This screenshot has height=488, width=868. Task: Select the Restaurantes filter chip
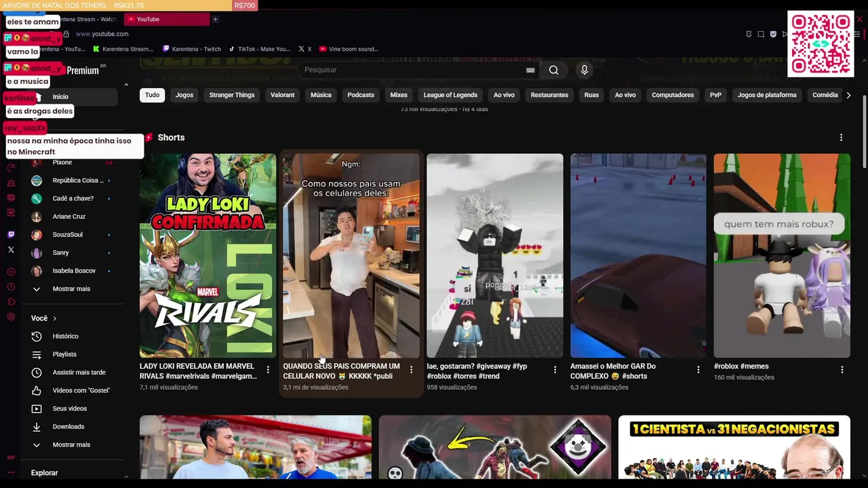549,95
